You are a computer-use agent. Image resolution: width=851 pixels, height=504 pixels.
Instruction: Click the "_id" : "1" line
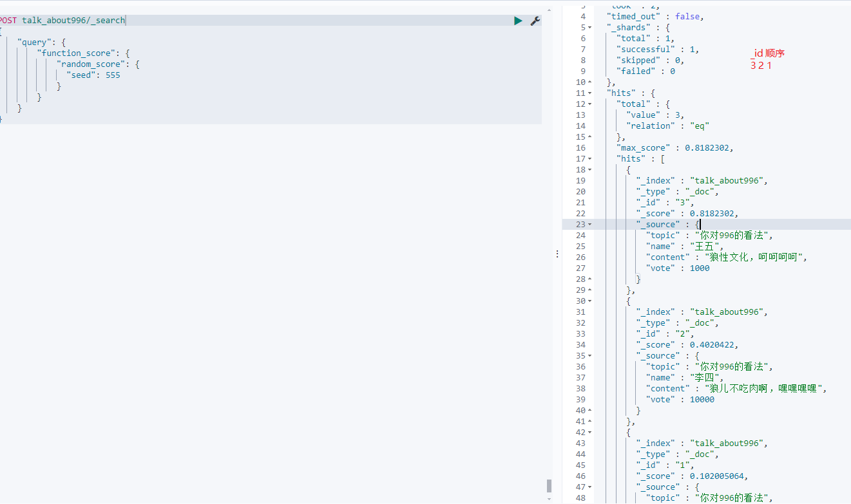665,465
